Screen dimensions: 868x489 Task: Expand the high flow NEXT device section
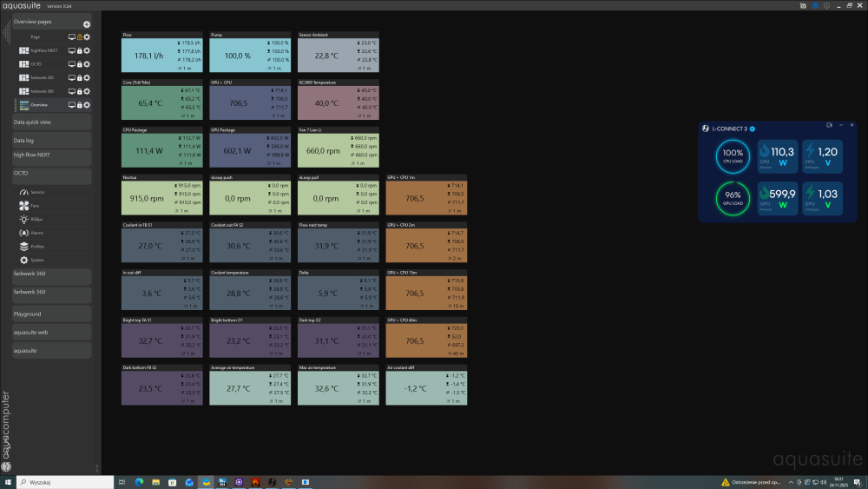coord(51,157)
